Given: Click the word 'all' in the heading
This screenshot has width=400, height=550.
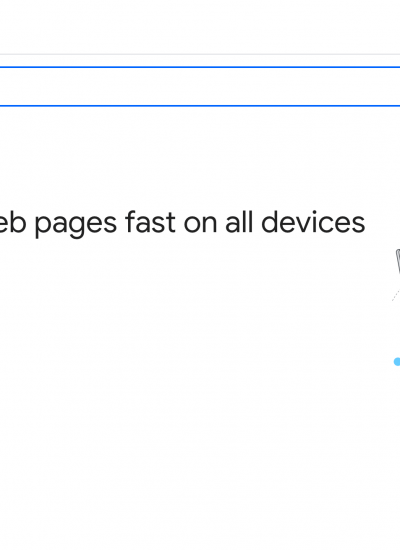Looking at the screenshot, I should pyautogui.click(x=239, y=222).
